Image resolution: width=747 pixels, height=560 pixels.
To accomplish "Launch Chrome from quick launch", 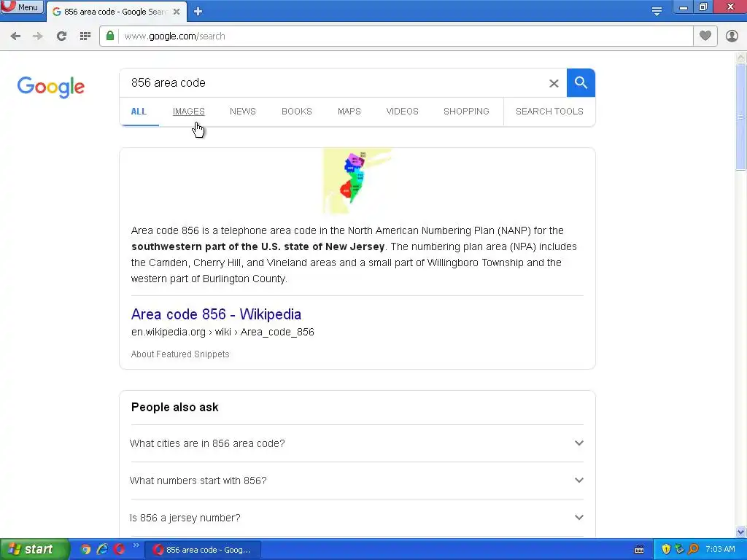I will pos(85,550).
